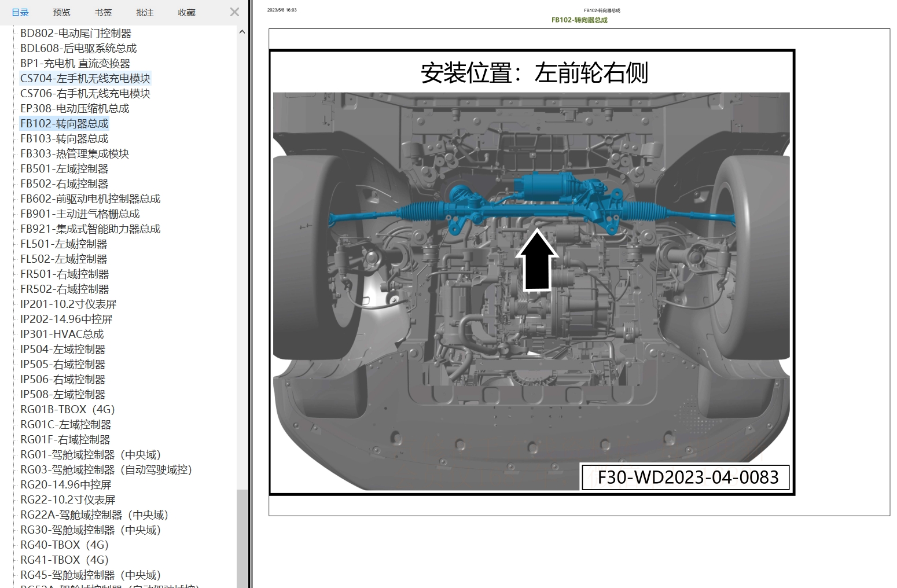
Task: Close the sidebar panel
Action: pyautogui.click(x=234, y=12)
